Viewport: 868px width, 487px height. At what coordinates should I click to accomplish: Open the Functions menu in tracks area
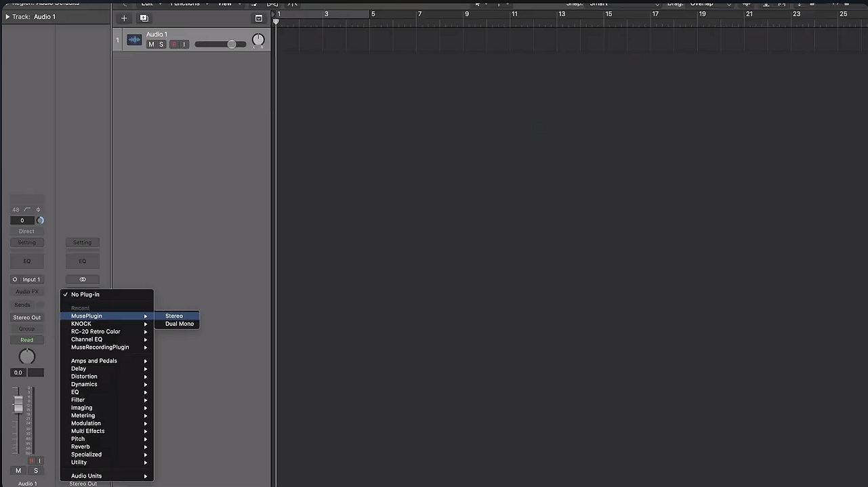(x=188, y=3)
